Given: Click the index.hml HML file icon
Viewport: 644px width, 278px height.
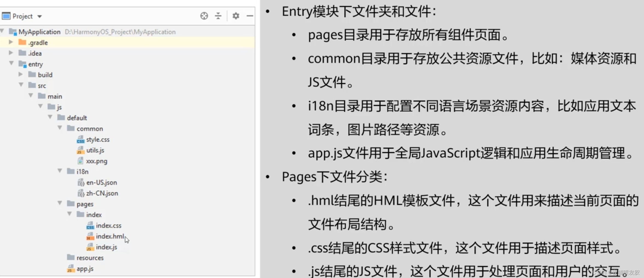Looking at the screenshot, I should tap(90, 236).
